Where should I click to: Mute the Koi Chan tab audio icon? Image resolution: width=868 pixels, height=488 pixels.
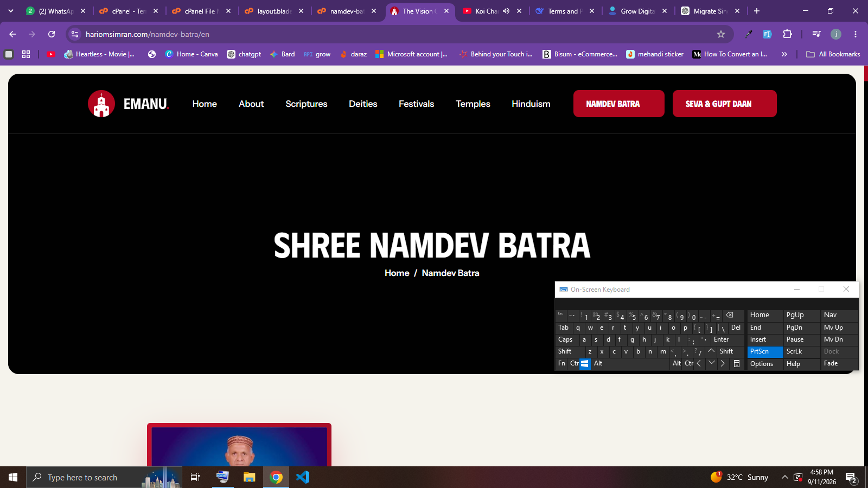[x=506, y=11]
